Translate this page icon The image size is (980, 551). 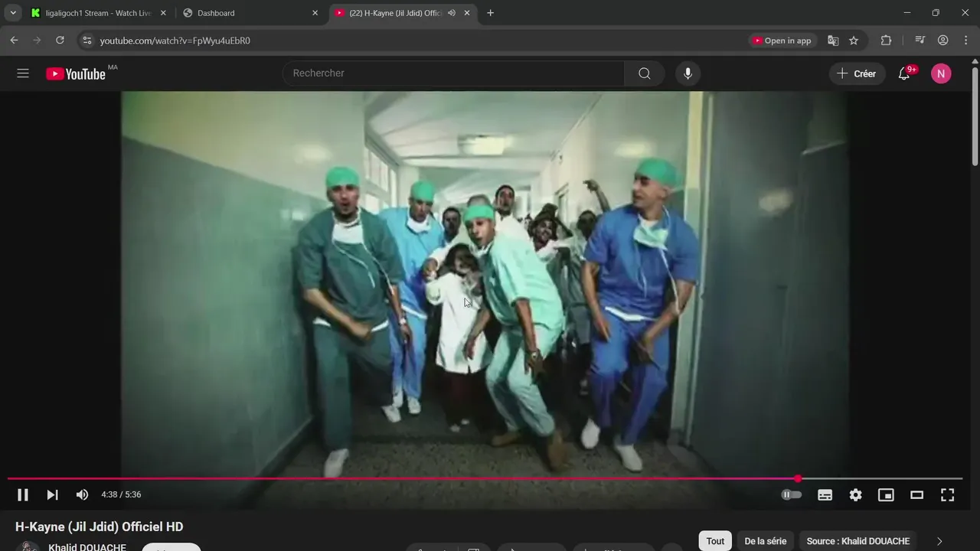point(833,41)
